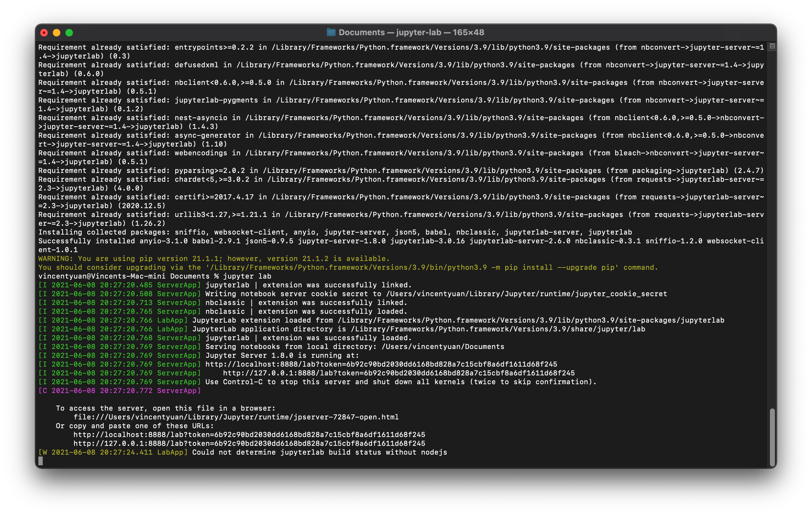The image size is (812, 515).
Task: Click the magenta [C ServerApp] log entry
Action: point(120,390)
